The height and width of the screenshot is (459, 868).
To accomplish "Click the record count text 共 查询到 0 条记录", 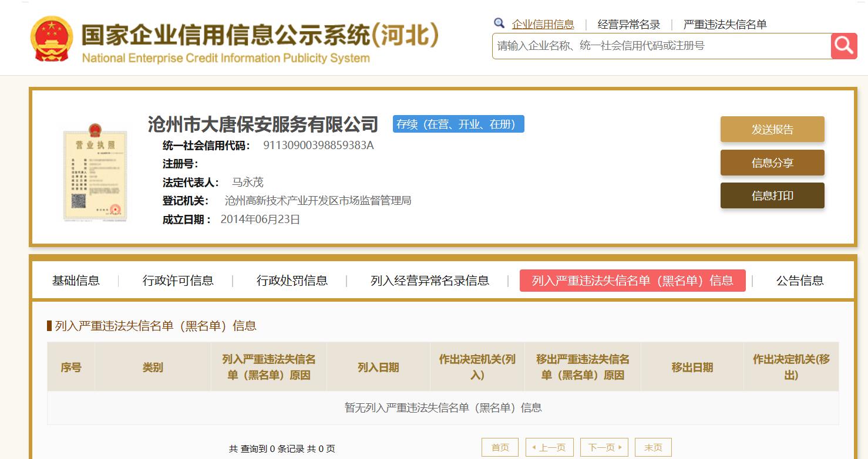I will click(x=267, y=449).
